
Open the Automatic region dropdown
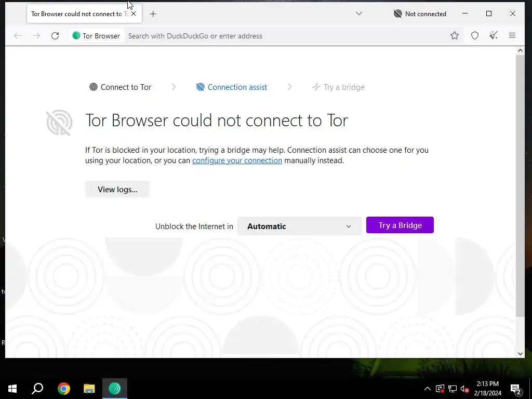tap(299, 227)
